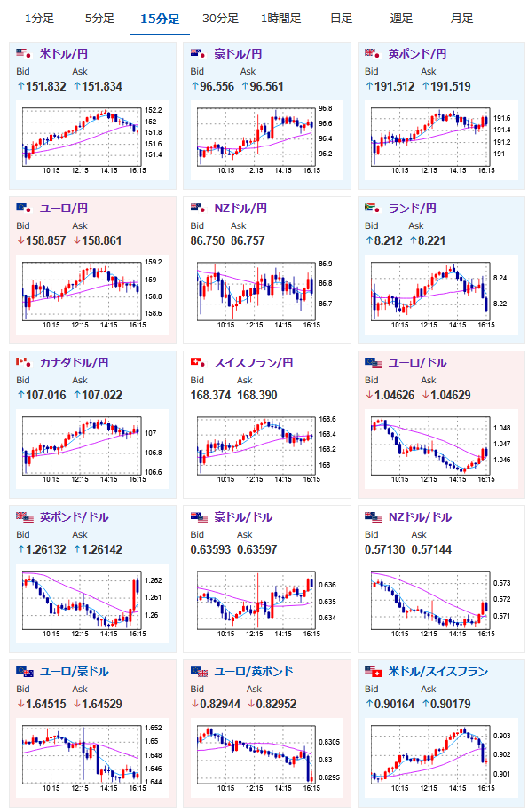Click the UK-Japan flag icon beside 英ポンド/円
Viewport: 528px width, 812px height.
pyautogui.click(x=372, y=53)
